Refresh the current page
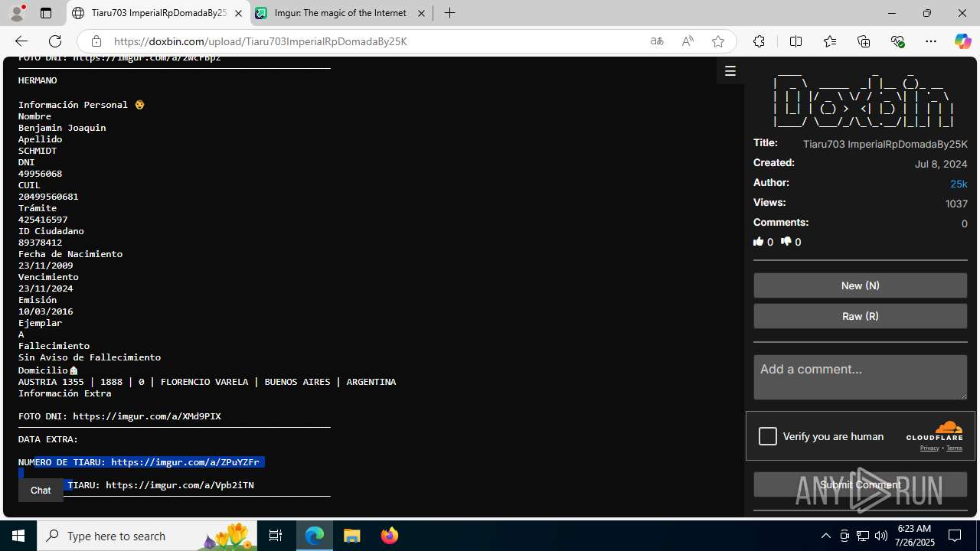 tap(55, 41)
